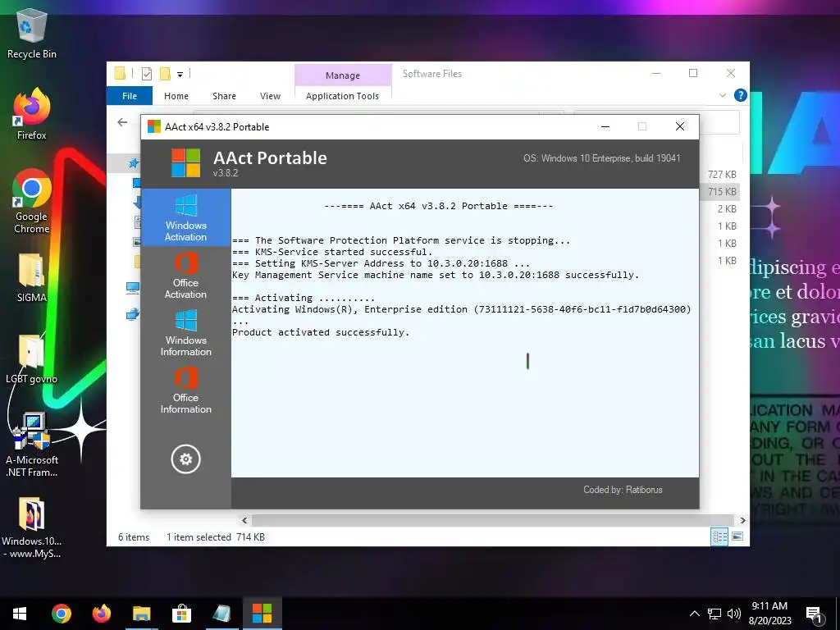
Task: Open Microsoft Store from taskbar
Action: pos(181,614)
